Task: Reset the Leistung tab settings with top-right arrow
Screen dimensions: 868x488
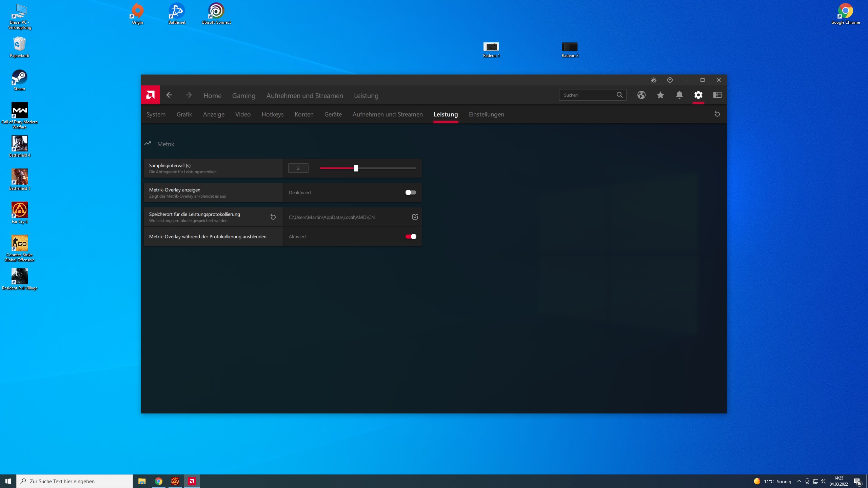Action: click(717, 114)
